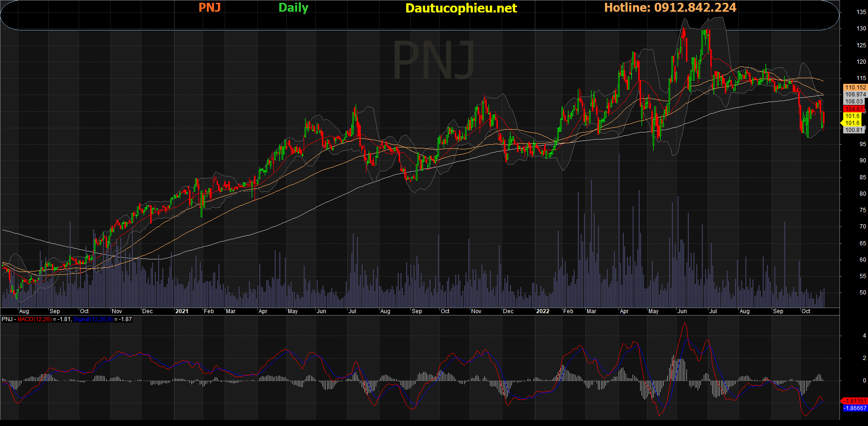
Task: Click the 130 level on price axis
Action: point(861,29)
